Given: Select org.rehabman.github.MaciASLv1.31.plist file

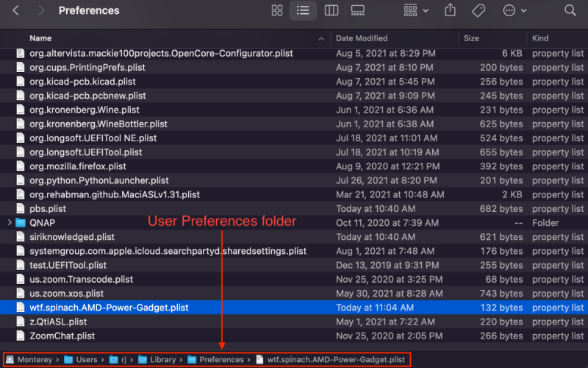Looking at the screenshot, I should click(x=115, y=194).
